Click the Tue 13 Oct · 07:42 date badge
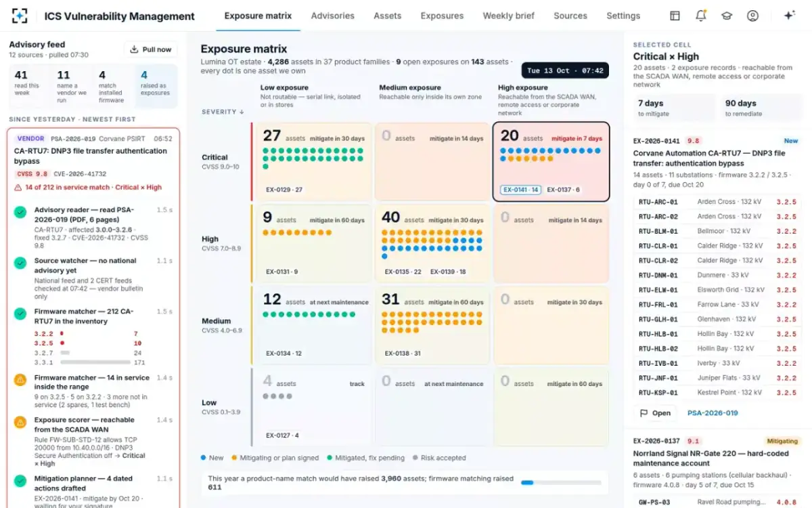Image resolution: width=812 pixels, height=508 pixels. (x=565, y=70)
